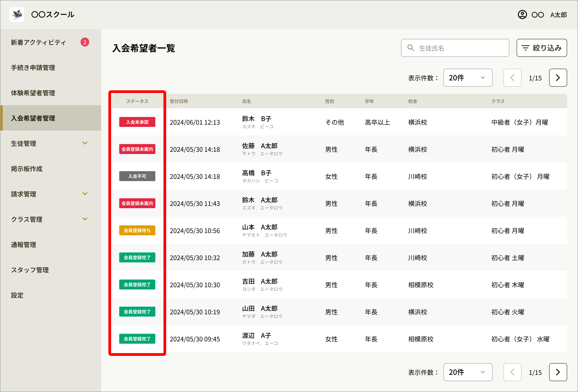Click 会員登録未案内 badge for 佐藤 A太郎

click(137, 149)
